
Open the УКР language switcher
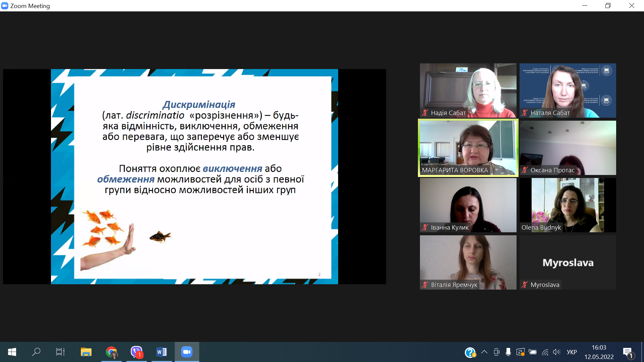[x=572, y=352]
